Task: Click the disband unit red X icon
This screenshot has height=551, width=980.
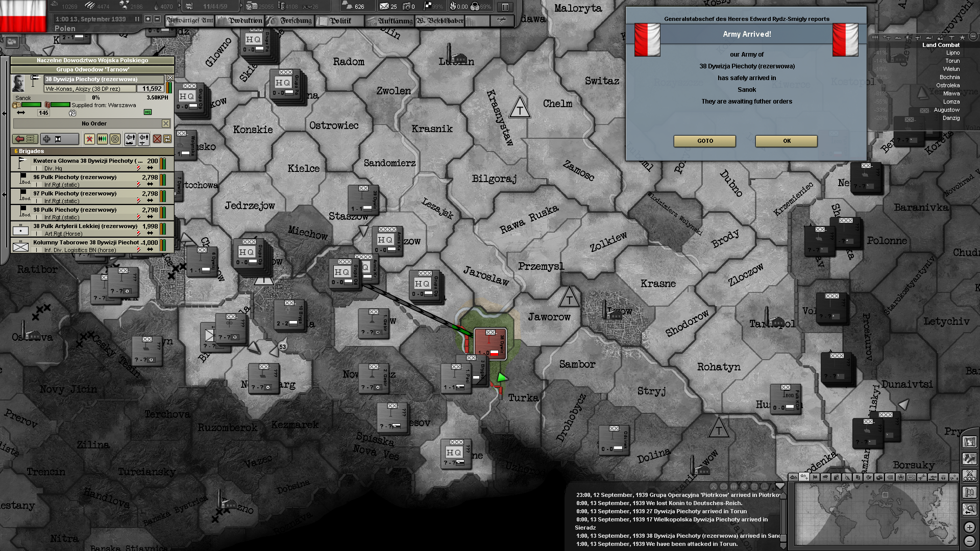Action: pyautogui.click(x=157, y=139)
